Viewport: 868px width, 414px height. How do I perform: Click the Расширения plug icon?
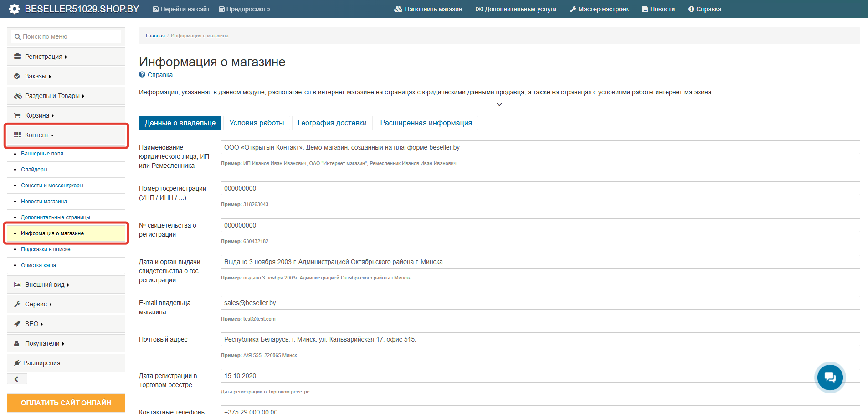pos(17,363)
